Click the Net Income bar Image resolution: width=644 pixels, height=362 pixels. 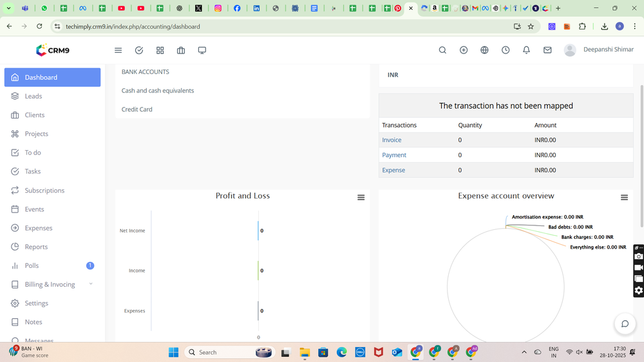[258, 231]
